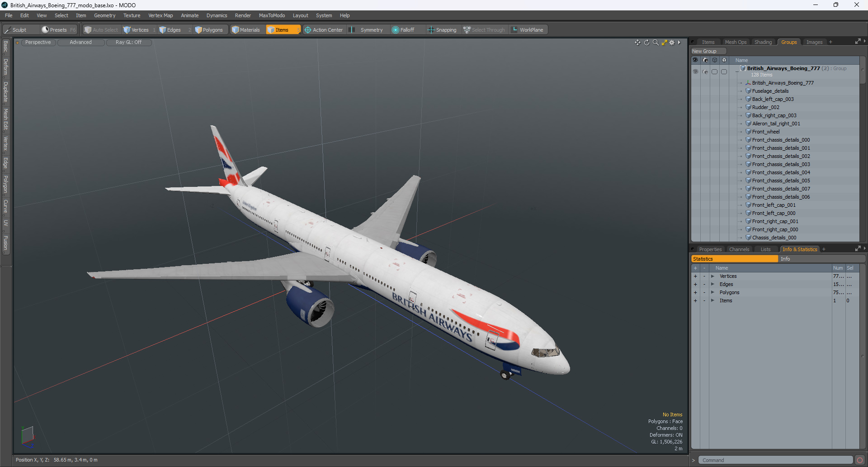Open the Perspective view type dropdown
This screenshot has height=467, width=868.
pos(38,43)
